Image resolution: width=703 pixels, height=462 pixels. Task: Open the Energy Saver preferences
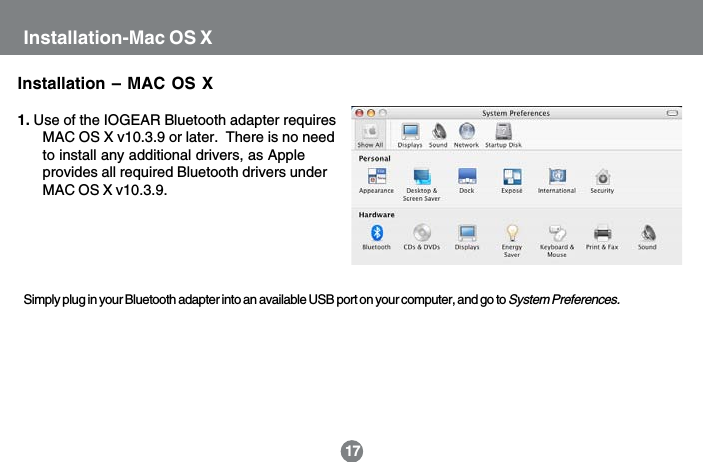coord(512,241)
